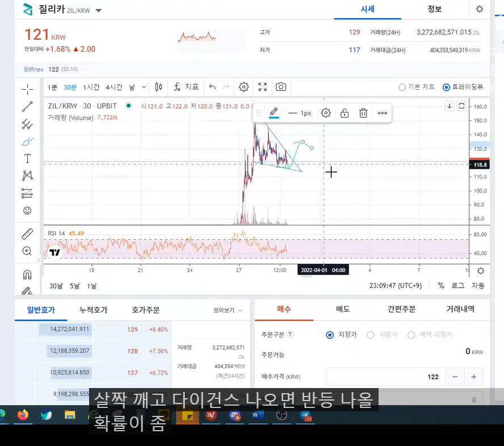
Task: Select the ruler measure tool
Action: click(x=27, y=234)
